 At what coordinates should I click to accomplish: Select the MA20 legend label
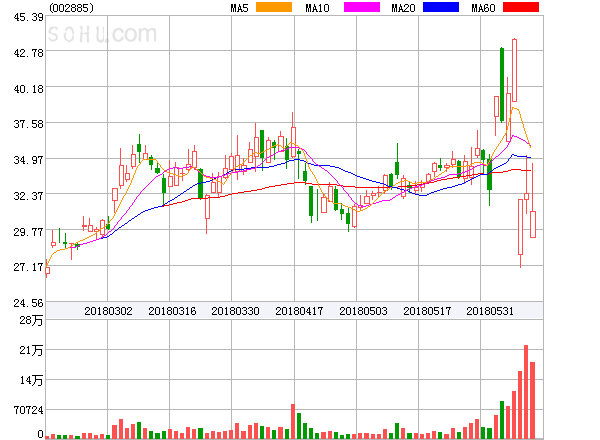(403, 8)
